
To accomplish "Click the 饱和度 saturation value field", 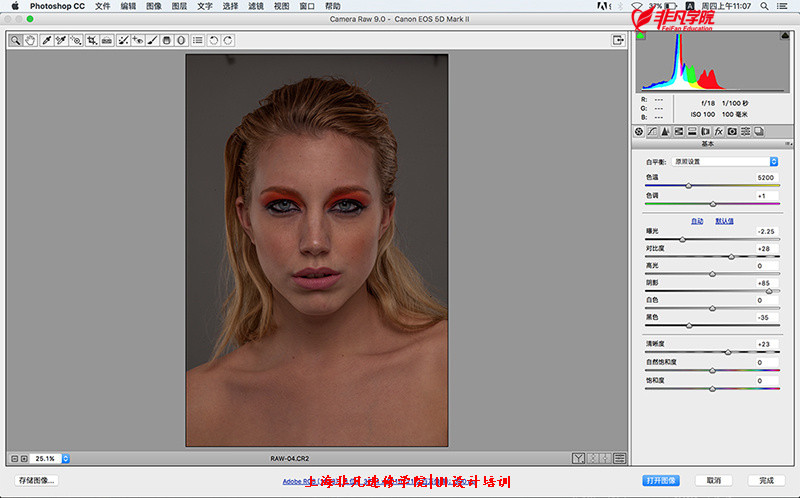I will click(767, 381).
